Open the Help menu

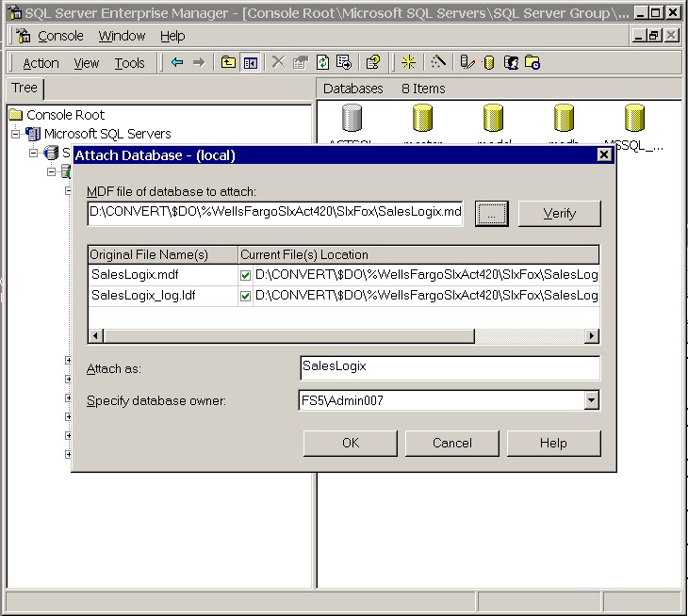coord(172,36)
